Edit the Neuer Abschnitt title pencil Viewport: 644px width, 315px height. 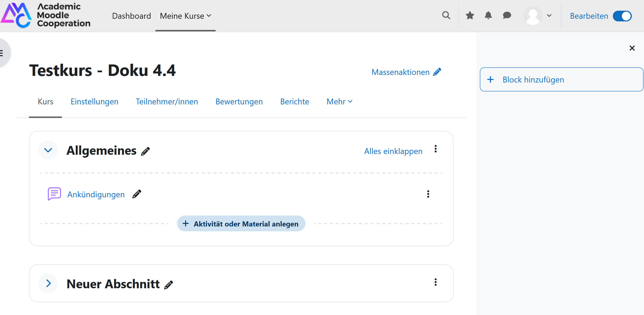(169, 285)
